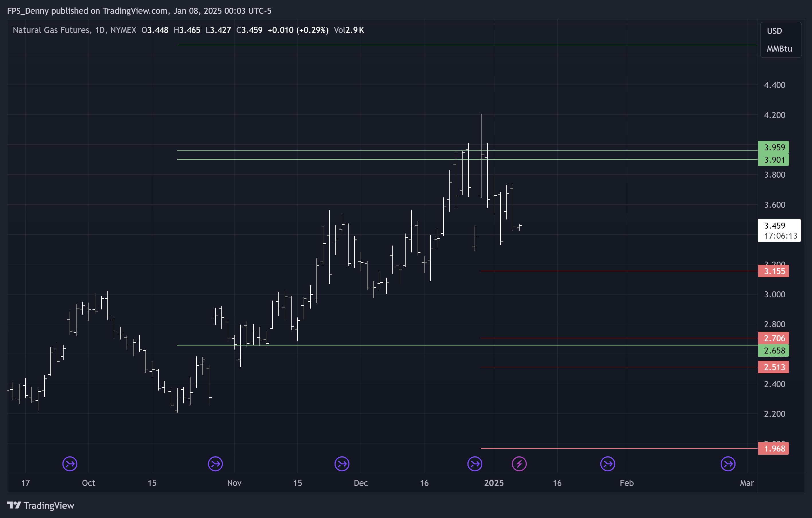Click the 2.400 price axis label
The height and width of the screenshot is (518, 812).
774,384
